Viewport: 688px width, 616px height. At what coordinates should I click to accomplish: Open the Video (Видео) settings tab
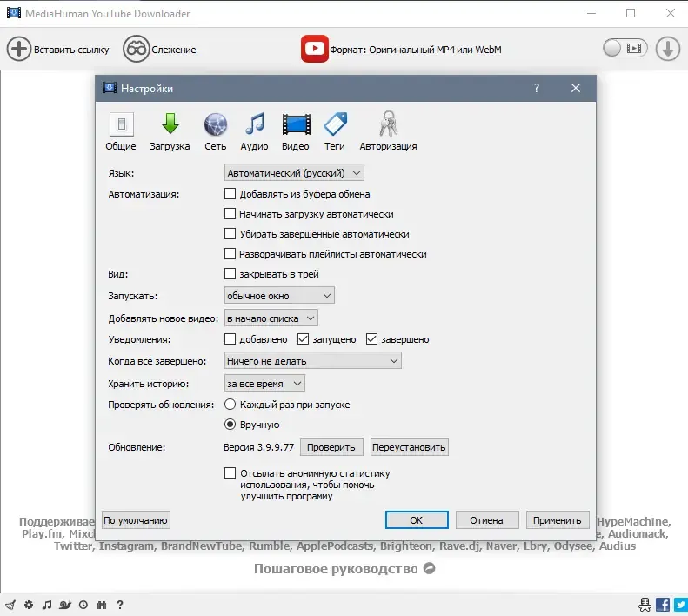tap(296, 131)
